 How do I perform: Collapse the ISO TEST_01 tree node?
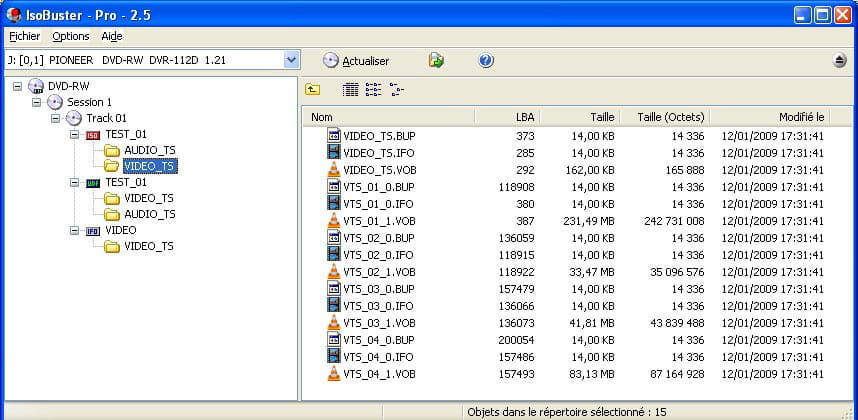click(75, 135)
